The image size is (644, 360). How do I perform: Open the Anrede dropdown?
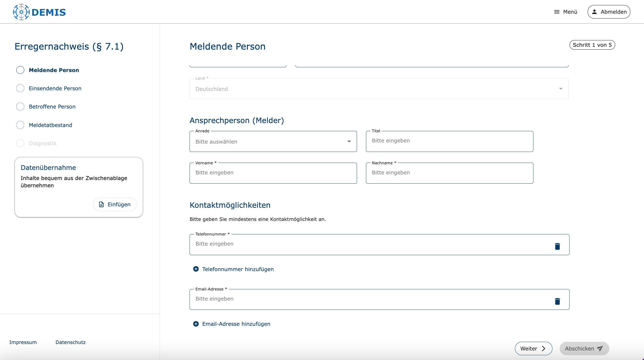(273, 142)
